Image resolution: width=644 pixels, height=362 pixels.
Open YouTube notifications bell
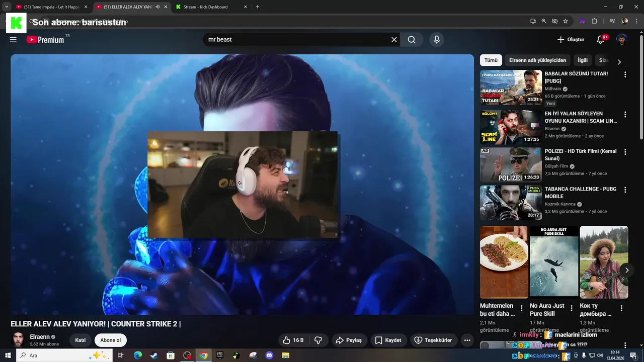coord(600,40)
